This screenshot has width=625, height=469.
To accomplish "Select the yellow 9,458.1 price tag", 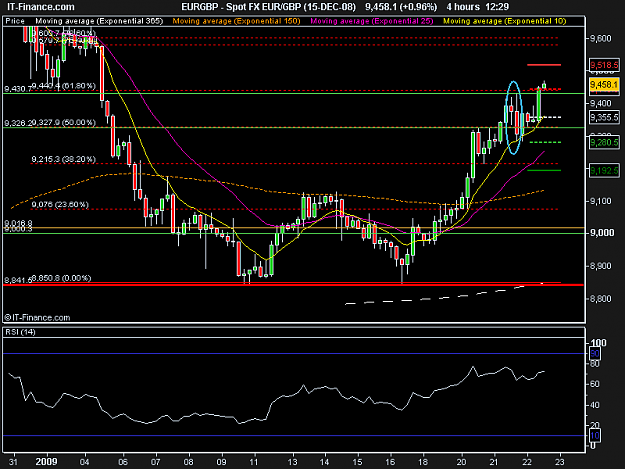I will pyautogui.click(x=604, y=84).
